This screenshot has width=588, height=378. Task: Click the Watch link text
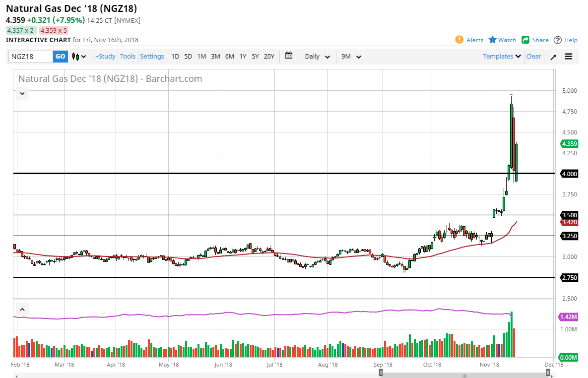[x=507, y=40]
